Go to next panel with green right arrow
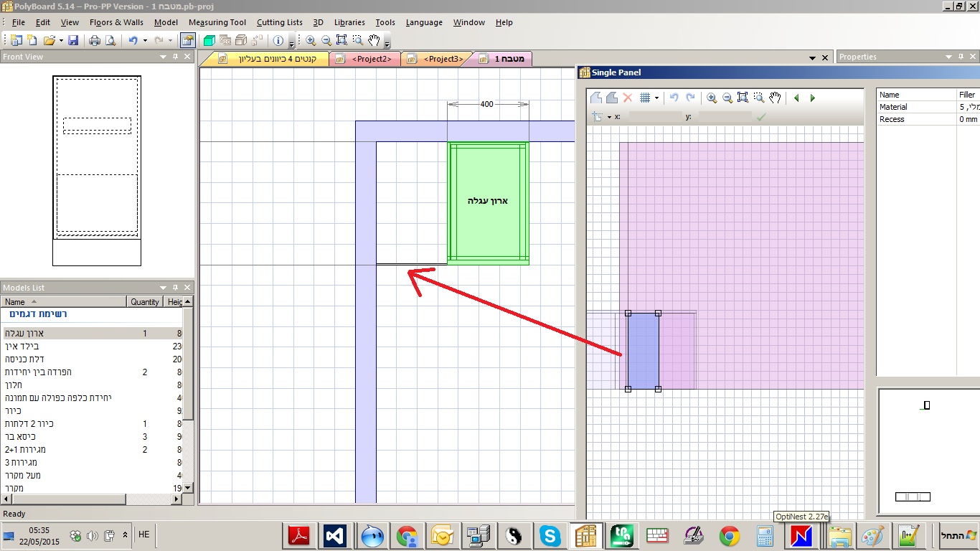980x551 pixels. [812, 98]
